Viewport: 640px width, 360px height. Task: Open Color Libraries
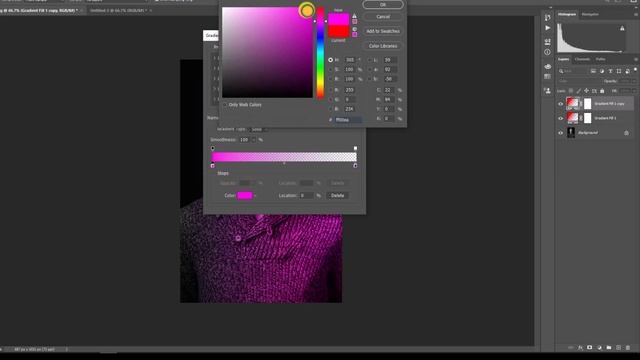tap(383, 46)
